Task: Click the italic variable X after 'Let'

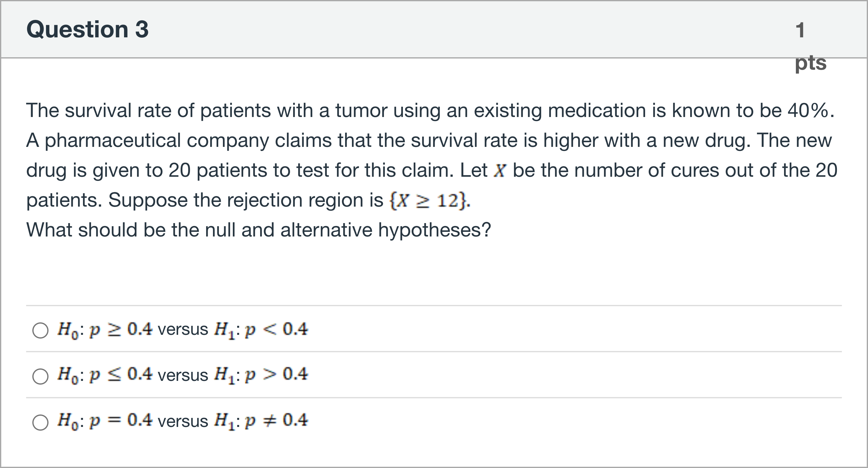Action: [x=500, y=170]
